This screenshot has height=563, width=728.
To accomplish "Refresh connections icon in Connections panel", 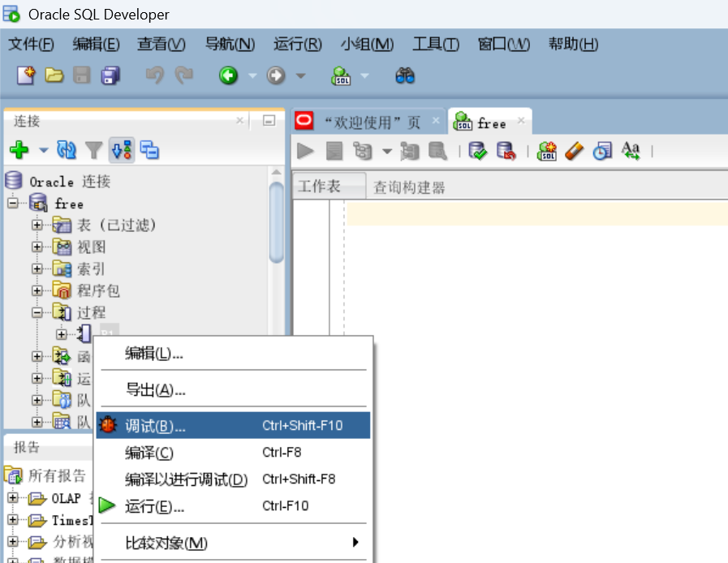I will (x=67, y=150).
